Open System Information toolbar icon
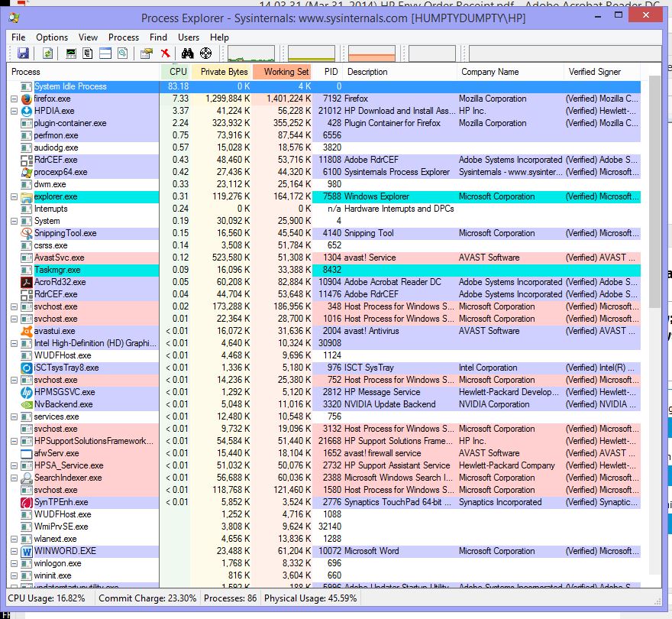 coord(71,53)
